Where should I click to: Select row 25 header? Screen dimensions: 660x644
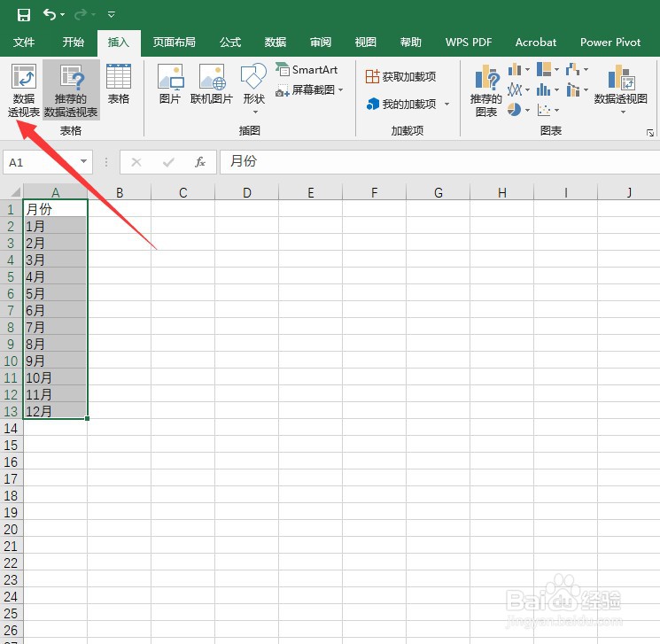coord(11,613)
